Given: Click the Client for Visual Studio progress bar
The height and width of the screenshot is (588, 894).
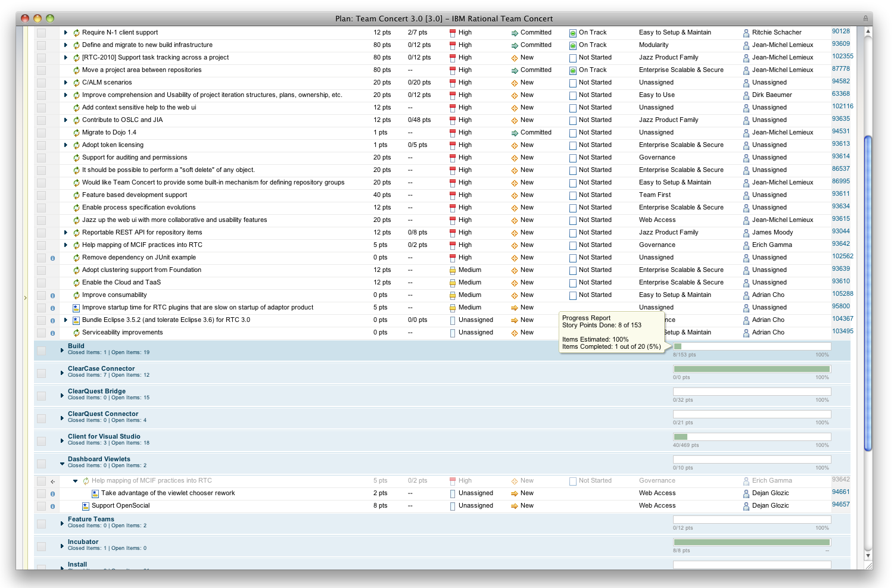Looking at the screenshot, I should tap(752, 437).
